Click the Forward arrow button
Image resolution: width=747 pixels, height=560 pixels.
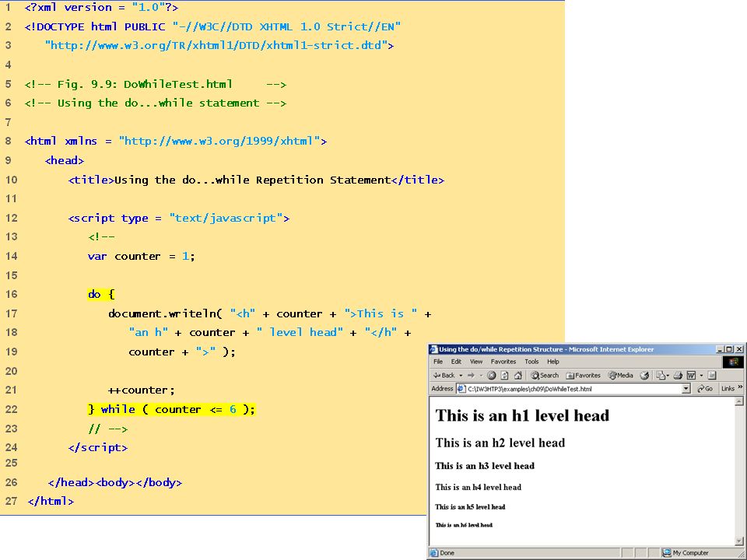coord(471,375)
